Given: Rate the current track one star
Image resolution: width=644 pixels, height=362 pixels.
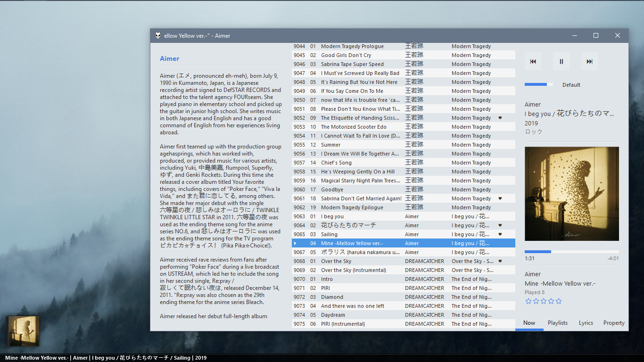Looking at the screenshot, I should coord(528,301).
